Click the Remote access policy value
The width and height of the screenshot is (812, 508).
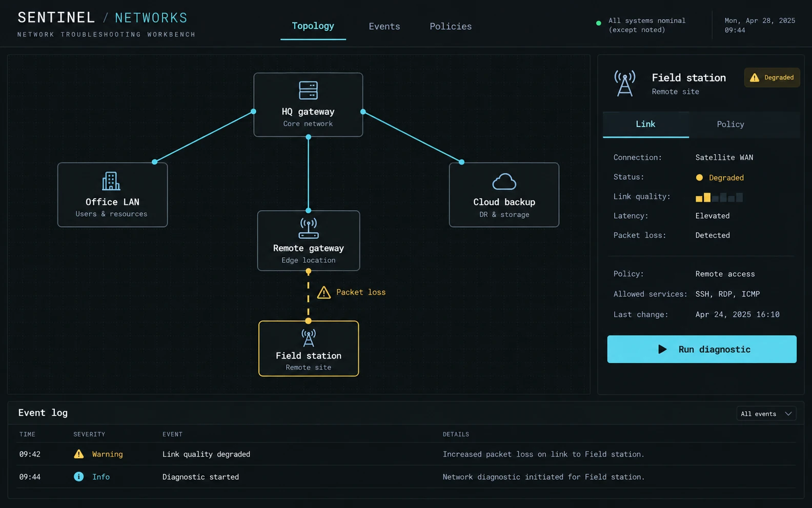pyautogui.click(x=725, y=274)
